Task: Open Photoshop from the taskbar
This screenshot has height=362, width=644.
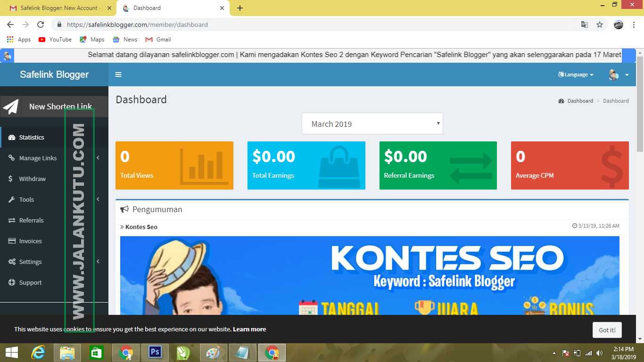Action: pos(155,353)
